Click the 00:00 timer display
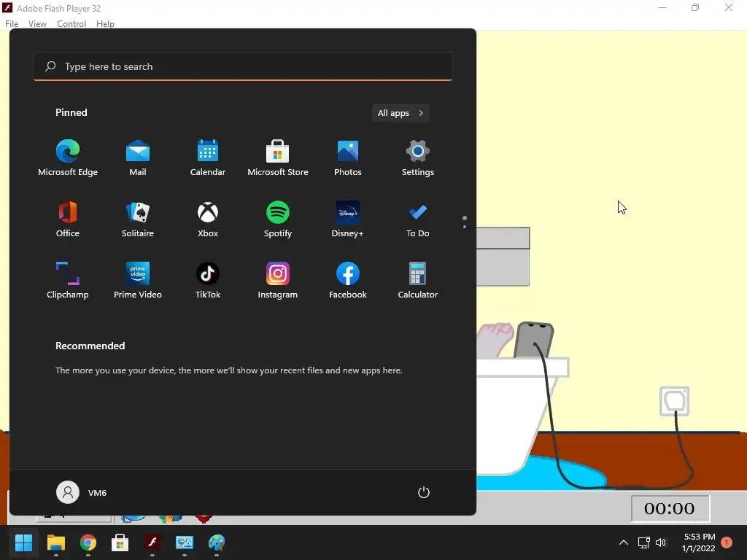The height and width of the screenshot is (560, 747). pyautogui.click(x=670, y=508)
